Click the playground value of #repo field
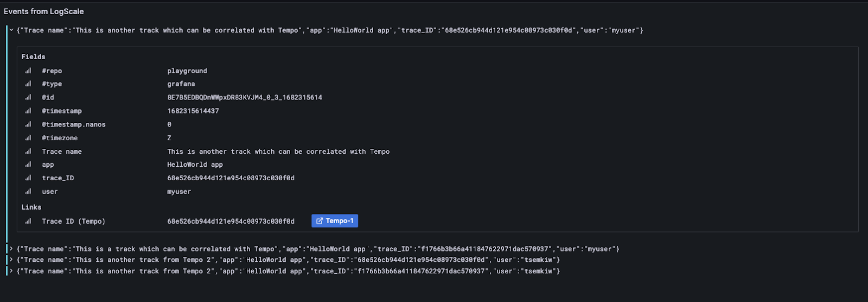 point(187,71)
